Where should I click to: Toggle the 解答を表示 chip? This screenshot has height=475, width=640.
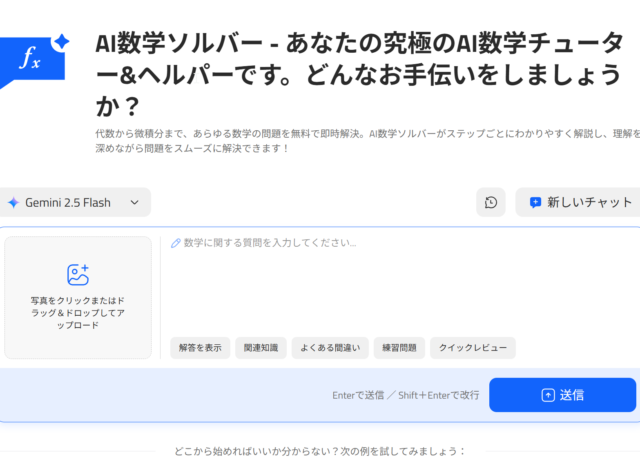[x=200, y=348]
